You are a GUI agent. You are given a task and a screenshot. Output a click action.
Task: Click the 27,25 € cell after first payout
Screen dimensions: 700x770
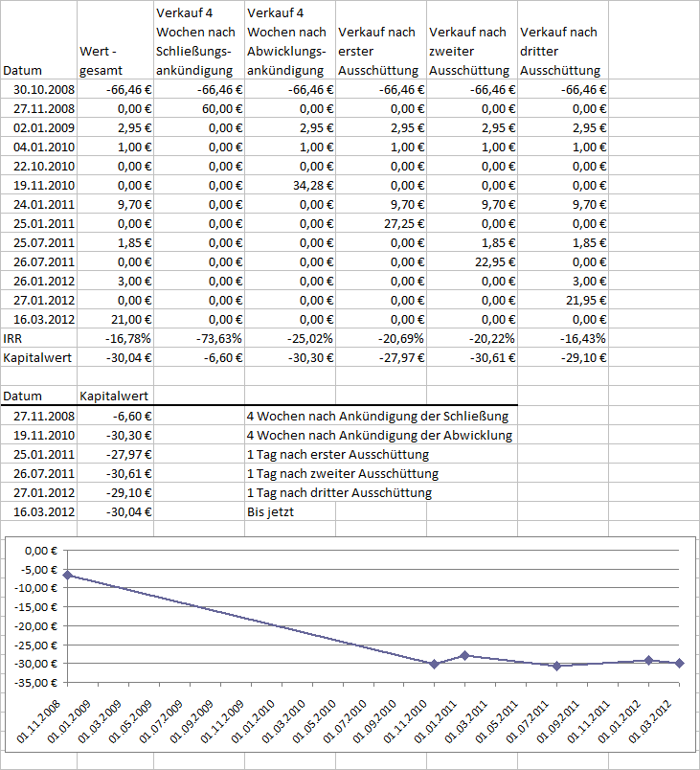click(381, 223)
